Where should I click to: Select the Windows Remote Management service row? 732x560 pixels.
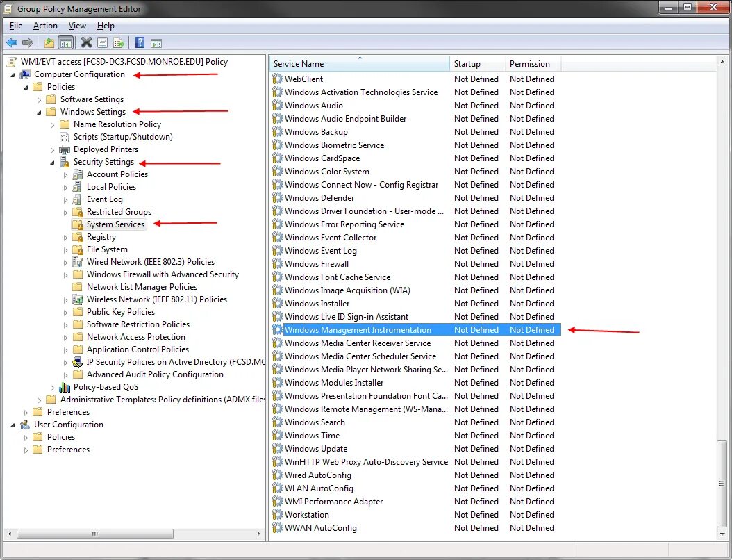[415, 409]
